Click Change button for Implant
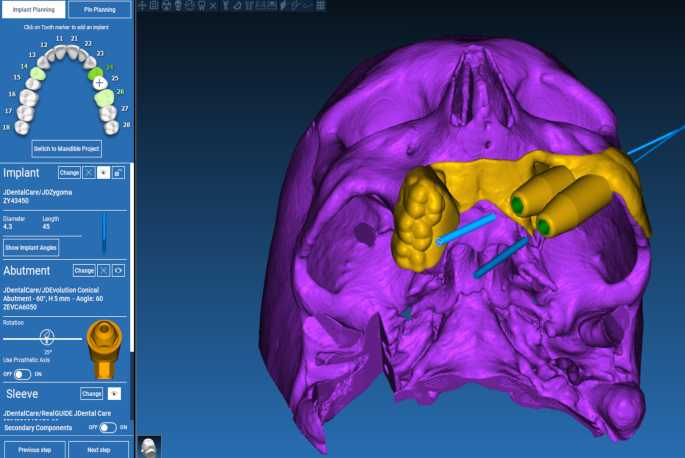This screenshot has width=685, height=458. point(69,173)
